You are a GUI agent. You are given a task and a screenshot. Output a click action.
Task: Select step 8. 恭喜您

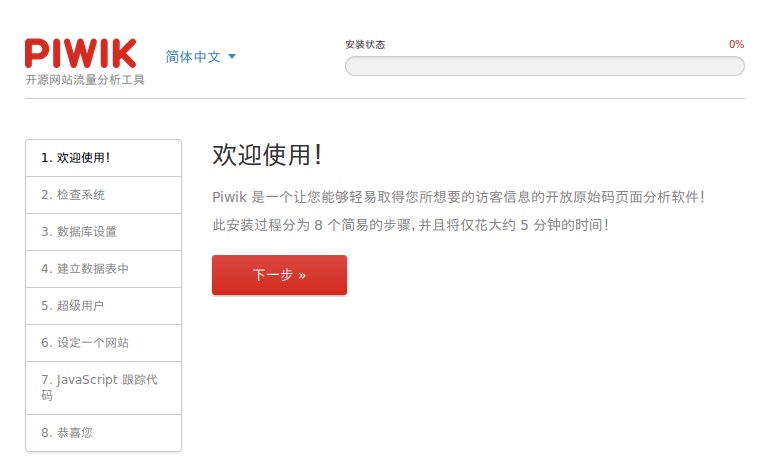click(x=103, y=433)
